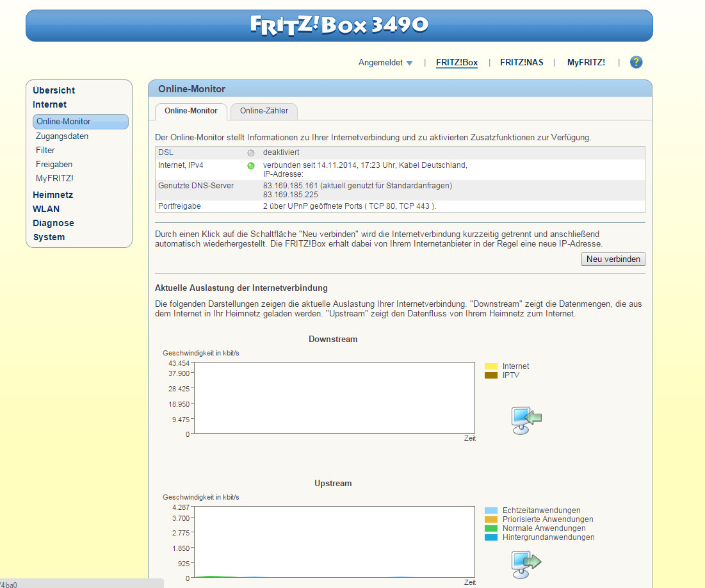Collapse the Internet menu section
This screenshot has width=705, height=588.
(x=49, y=104)
